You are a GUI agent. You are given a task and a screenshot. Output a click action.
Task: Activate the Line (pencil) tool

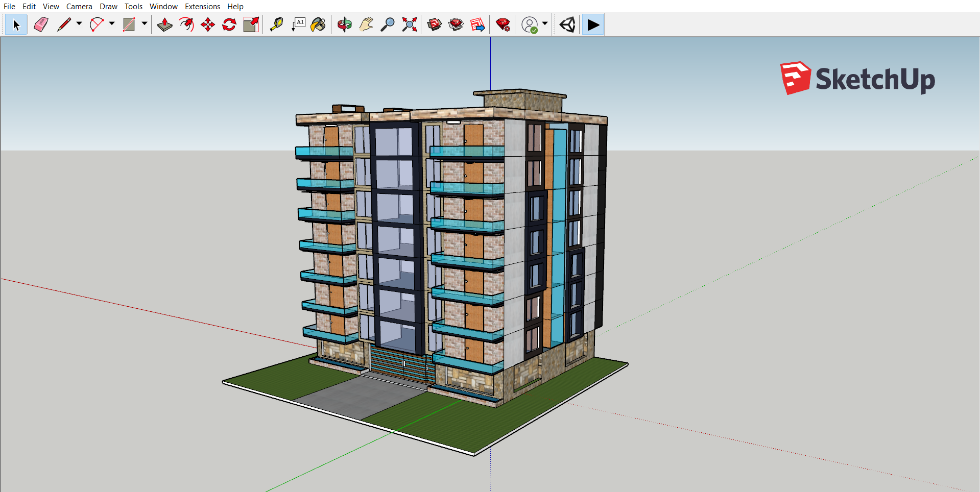point(65,24)
